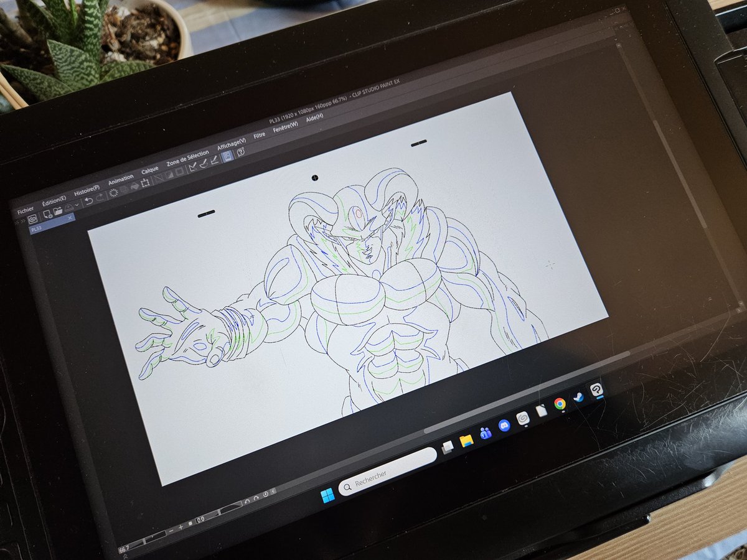The width and height of the screenshot is (747, 560).
Task: Open the Windows Start menu
Action: 327,495
